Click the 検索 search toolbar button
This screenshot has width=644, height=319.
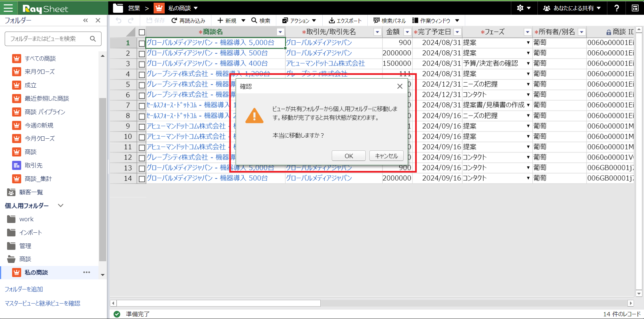coord(261,20)
